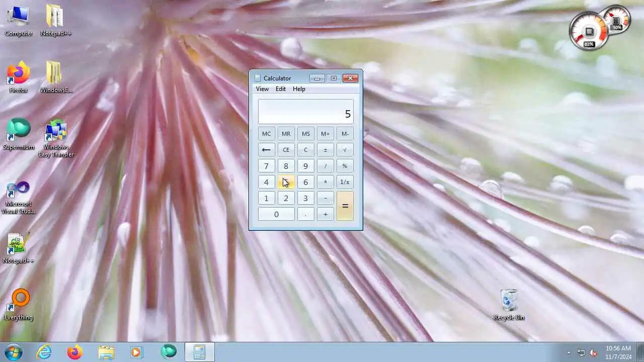644x362 pixels.
Task: Click the number 0 key
Action: pyautogui.click(x=276, y=214)
